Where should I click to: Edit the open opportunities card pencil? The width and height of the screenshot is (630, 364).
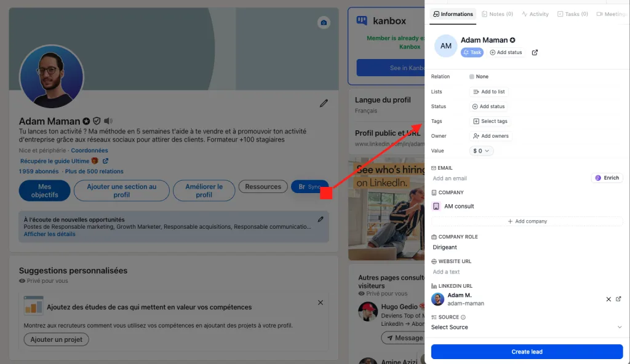tap(321, 219)
